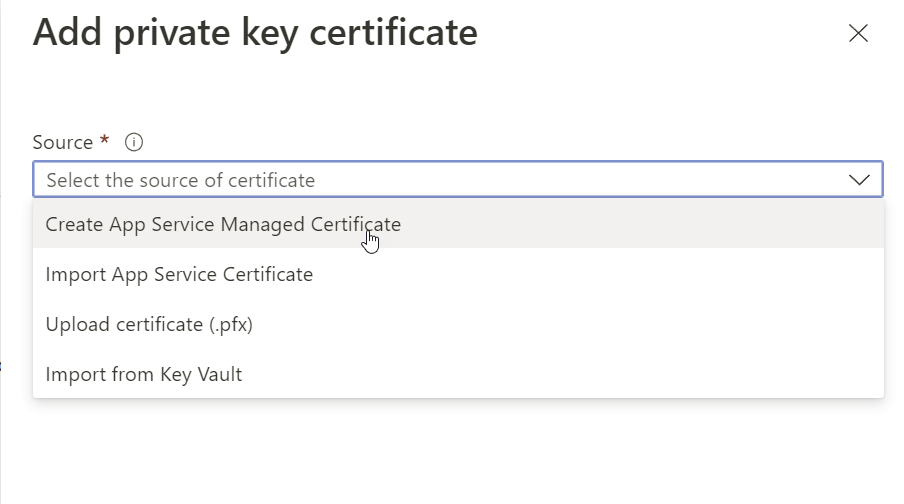
Task: Click the Select the source of certificate field
Action: [x=458, y=179]
